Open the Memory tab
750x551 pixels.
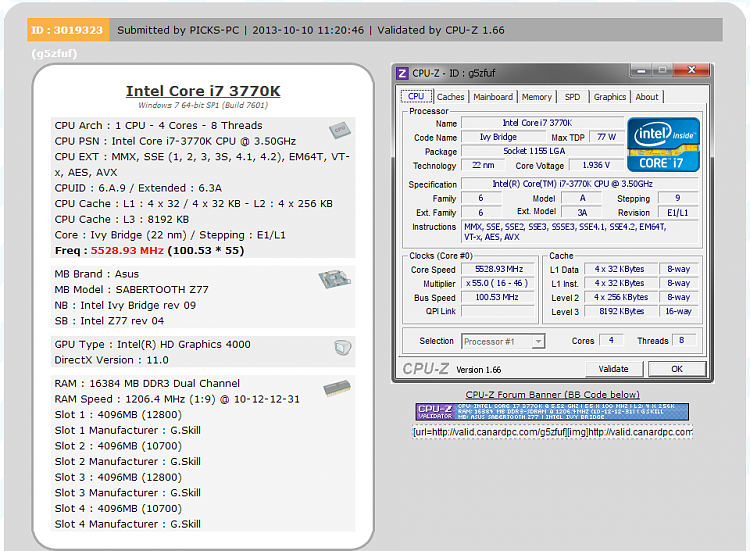pyautogui.click(x=537, y=97)
